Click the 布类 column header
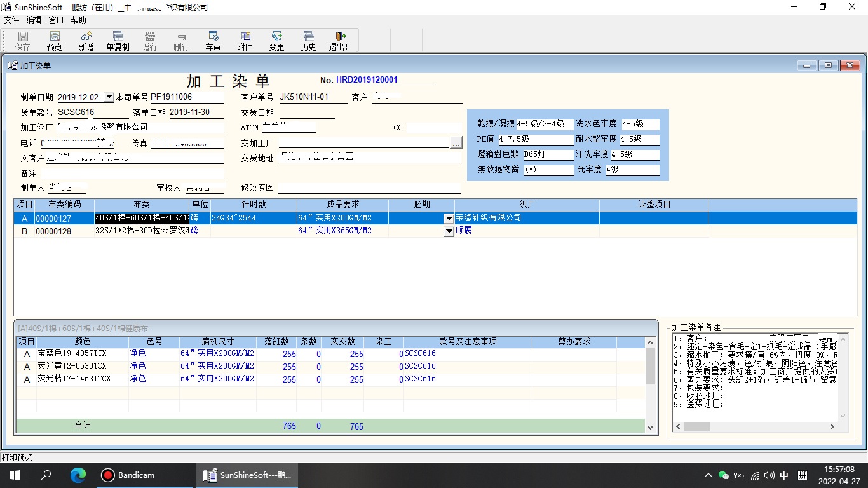Screen dimensions: 868x488 click(x=142, y=205)
